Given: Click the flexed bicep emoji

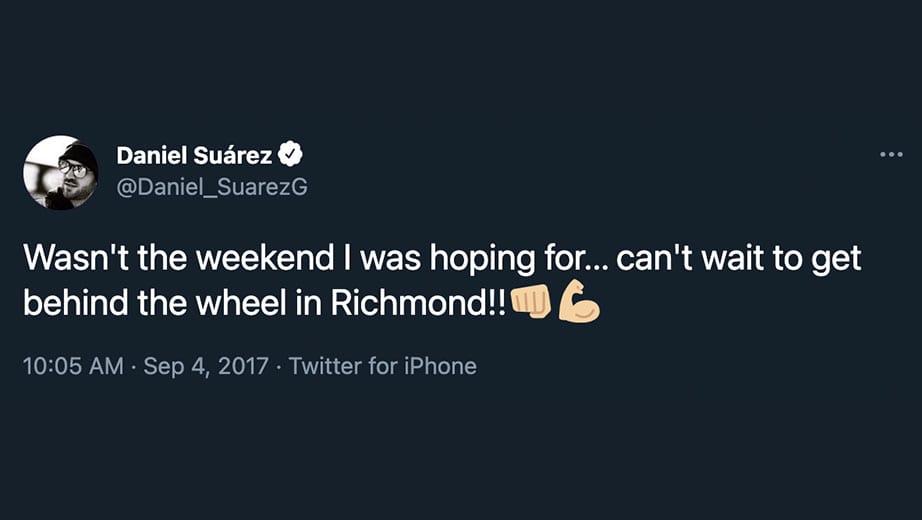Looking at the screenshot, I should (579, 302).
